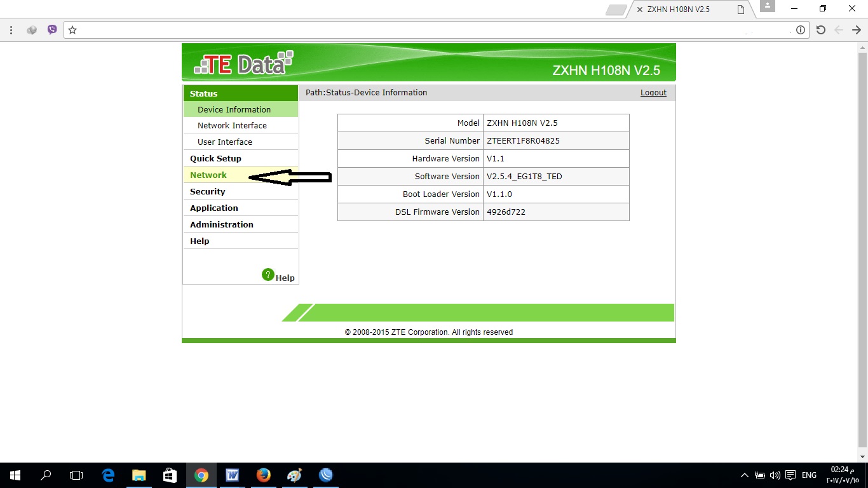This screenshot has height=488, width=868.
Task: Click the Logout link
Action: 653,93
